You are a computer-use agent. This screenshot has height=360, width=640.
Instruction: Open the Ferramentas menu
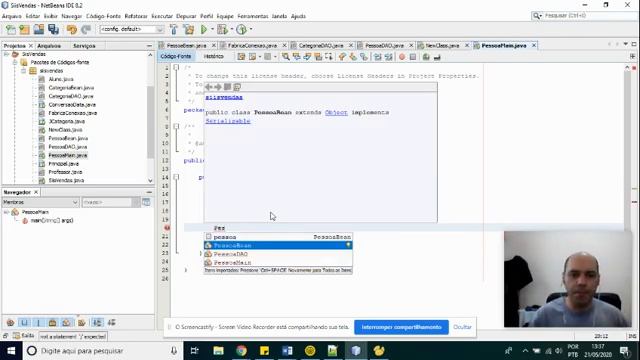pos(253,16)
